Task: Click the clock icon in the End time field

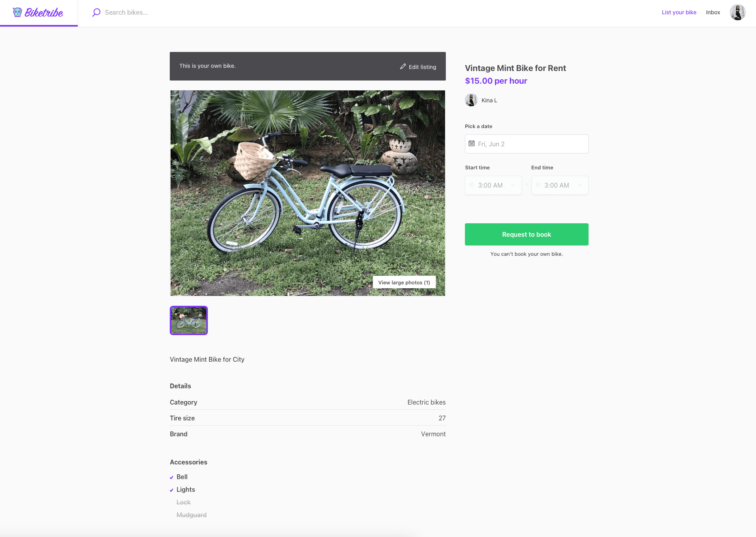Action: 538,185
